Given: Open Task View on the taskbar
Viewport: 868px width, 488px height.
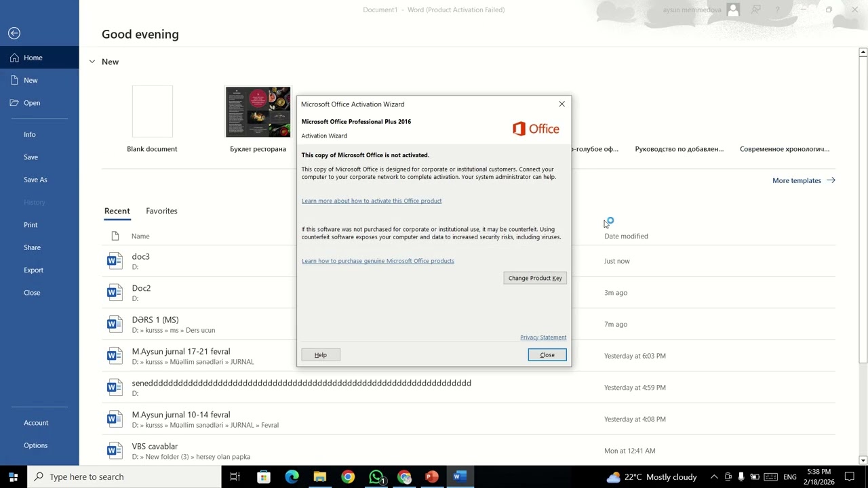Looking at the screenshot, I should (x=235, y=477).
